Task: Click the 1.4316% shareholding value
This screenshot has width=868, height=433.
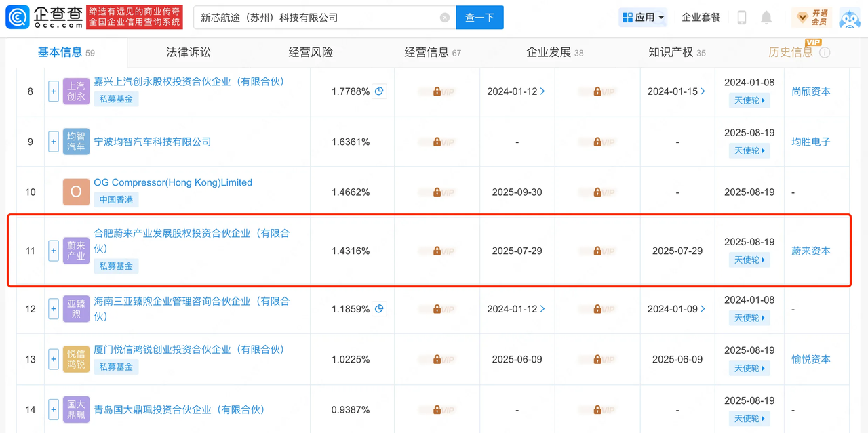Action: [351, 251]
